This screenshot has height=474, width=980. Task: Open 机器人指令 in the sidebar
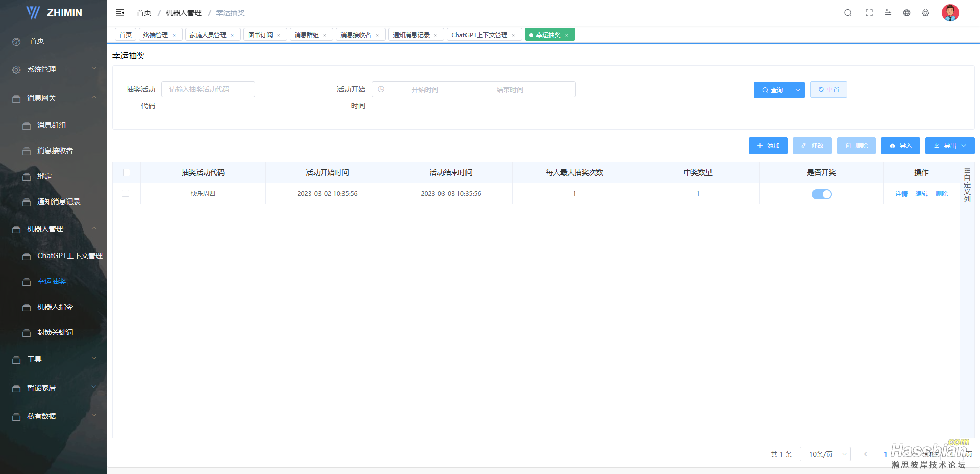[x=55, y=307]
